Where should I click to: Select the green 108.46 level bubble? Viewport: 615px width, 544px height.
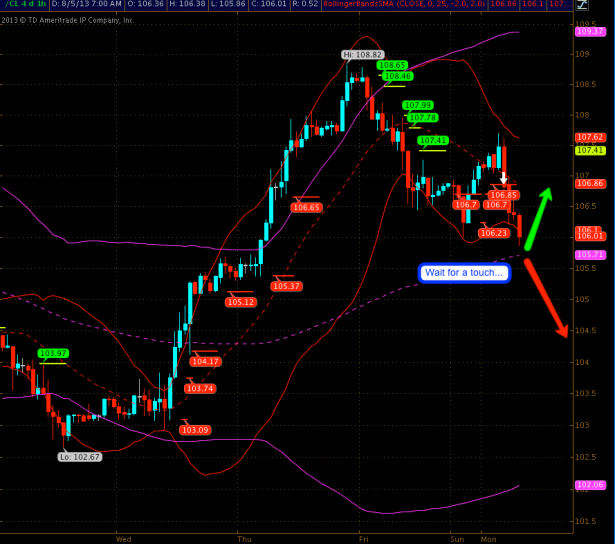pos(398,76)
